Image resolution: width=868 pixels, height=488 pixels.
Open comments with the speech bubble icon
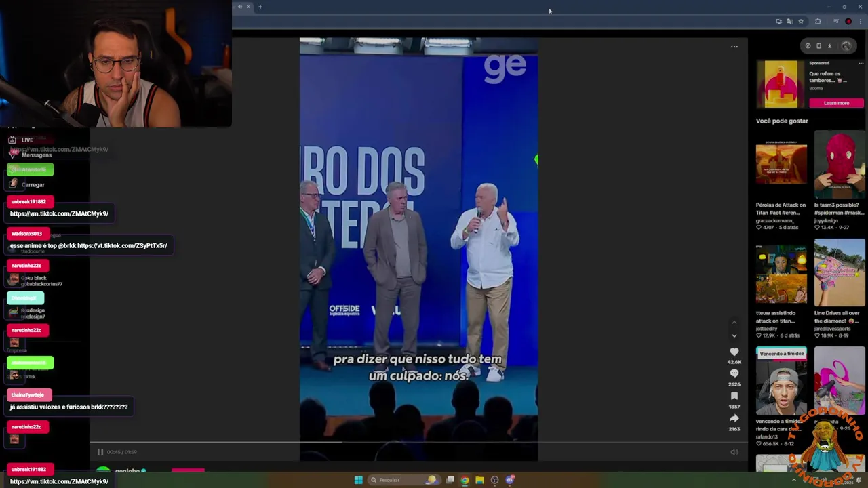click(734, 373)
